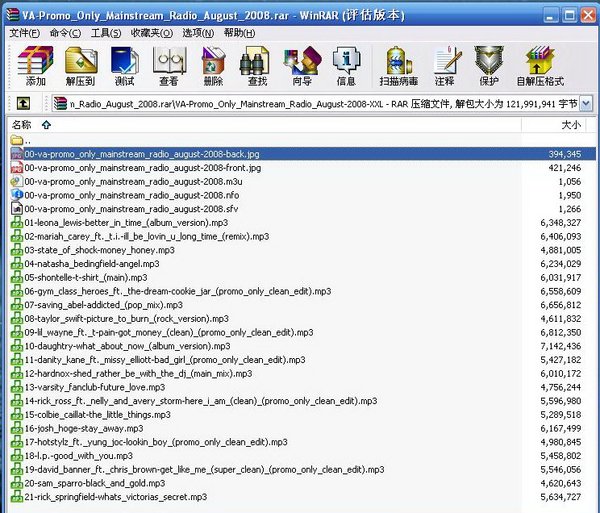This screenshot has width=600, height=513.
Task: Open the 收藏夹(O) menu
Action: coord(152,33)
